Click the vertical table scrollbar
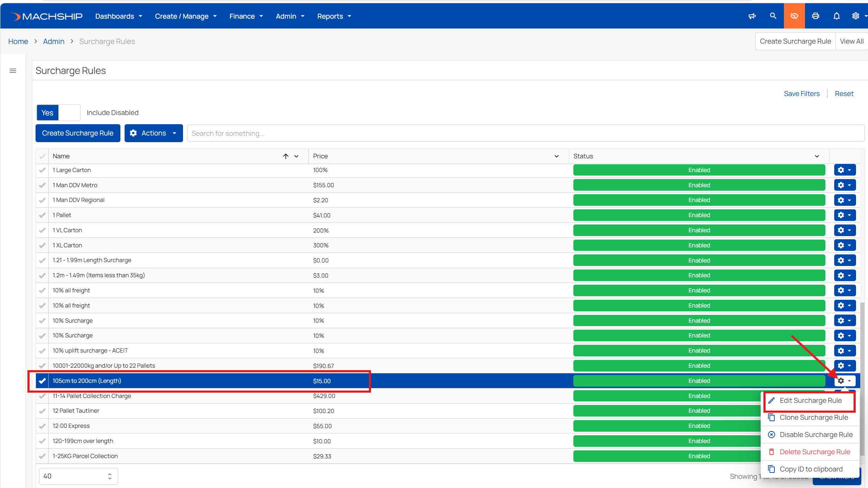Screen dimensions: 868x488 pyautogui.click(x=862, y=379)
